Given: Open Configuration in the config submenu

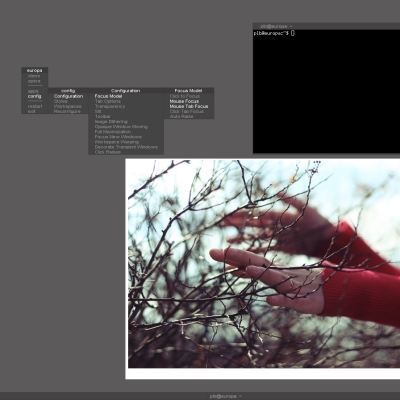Looking at the screenshot, I should pyautogui.click(x=68, y=96).
